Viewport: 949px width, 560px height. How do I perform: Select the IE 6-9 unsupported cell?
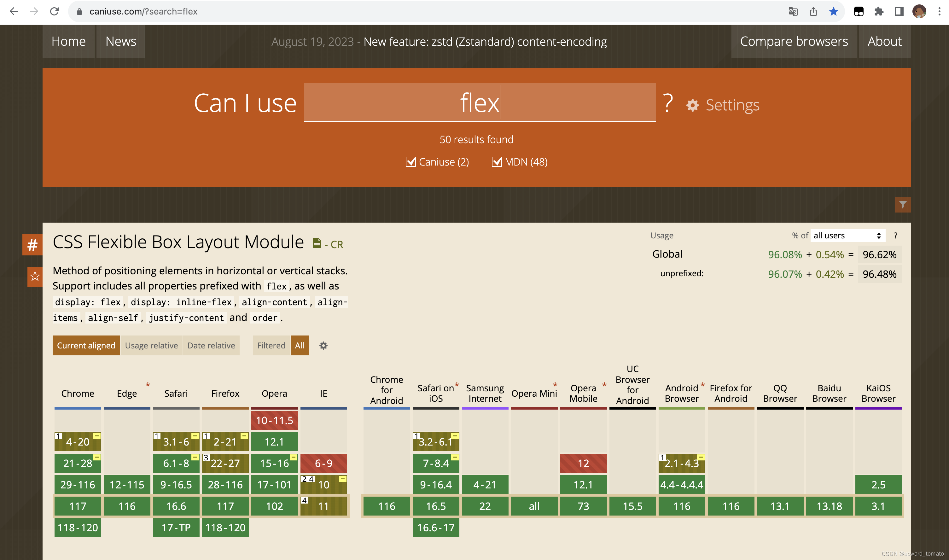coord(323,464)
